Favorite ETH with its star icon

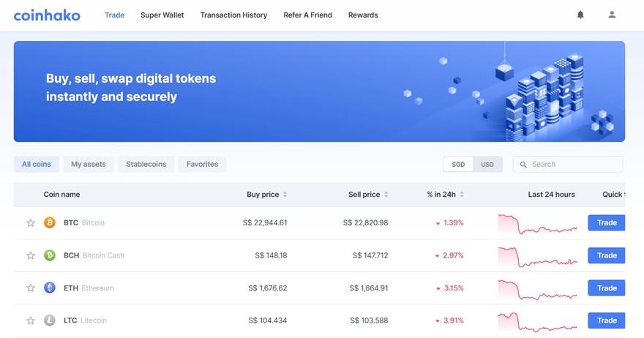pyautogui.click(x=31, y=288)
